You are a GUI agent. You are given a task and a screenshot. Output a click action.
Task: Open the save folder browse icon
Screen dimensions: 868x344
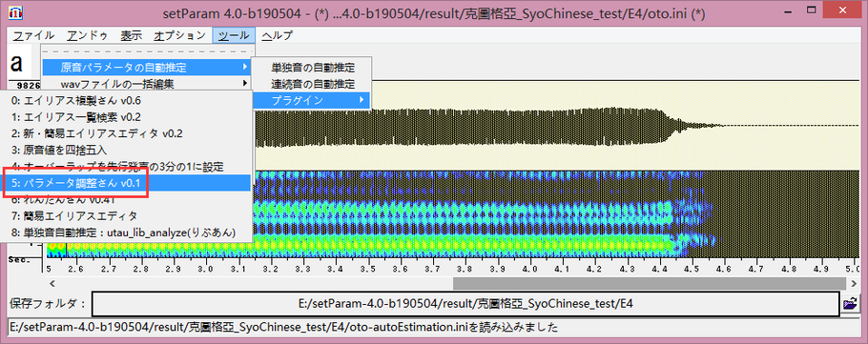click(849, 304)
